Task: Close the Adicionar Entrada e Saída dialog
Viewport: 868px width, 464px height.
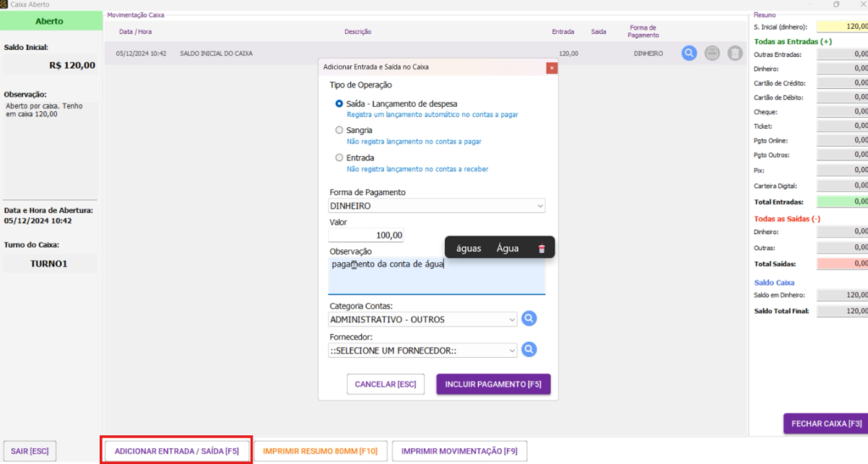Action: [552, 68]
